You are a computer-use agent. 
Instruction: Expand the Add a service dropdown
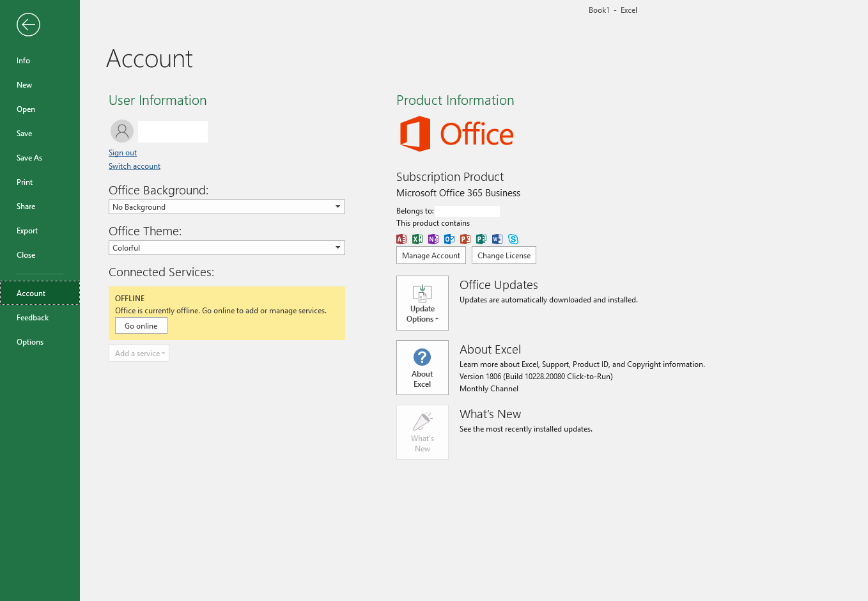tap(139, 354)
